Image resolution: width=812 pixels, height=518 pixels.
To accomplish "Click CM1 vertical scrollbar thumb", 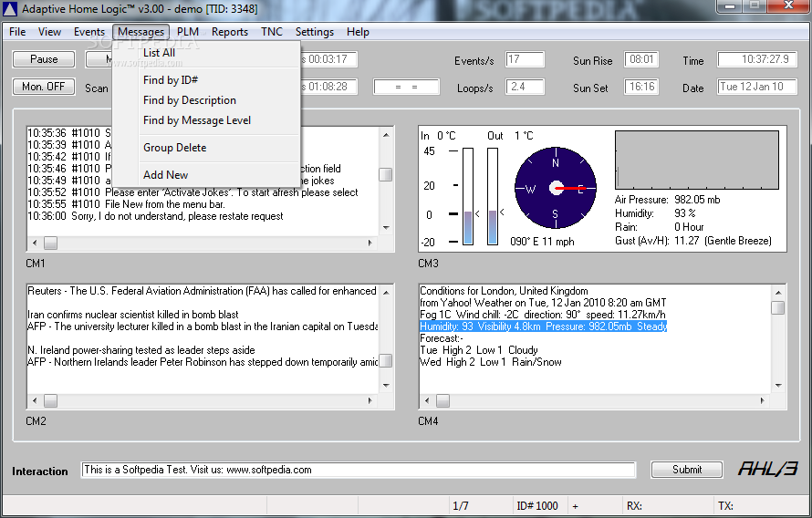I will coord(386,175).
